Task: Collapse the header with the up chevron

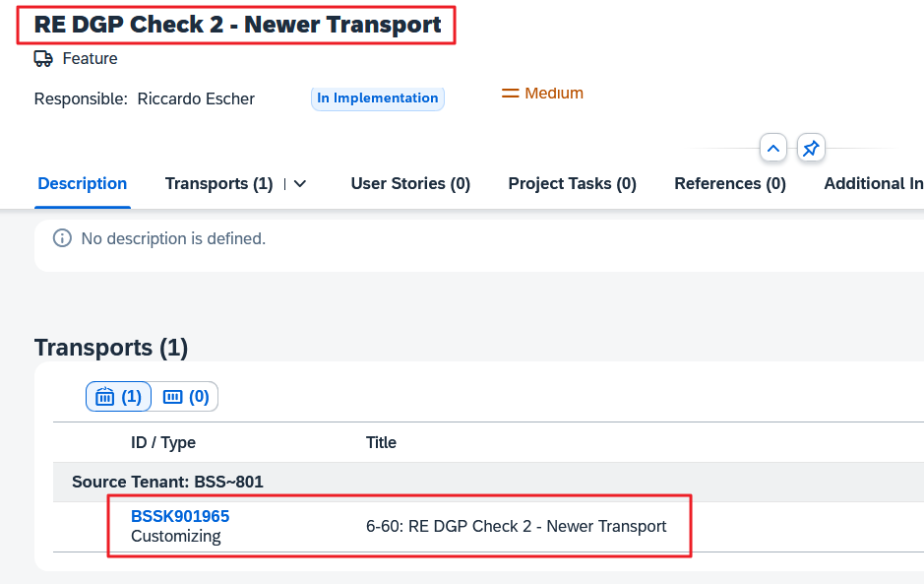Action: point(773,149)
